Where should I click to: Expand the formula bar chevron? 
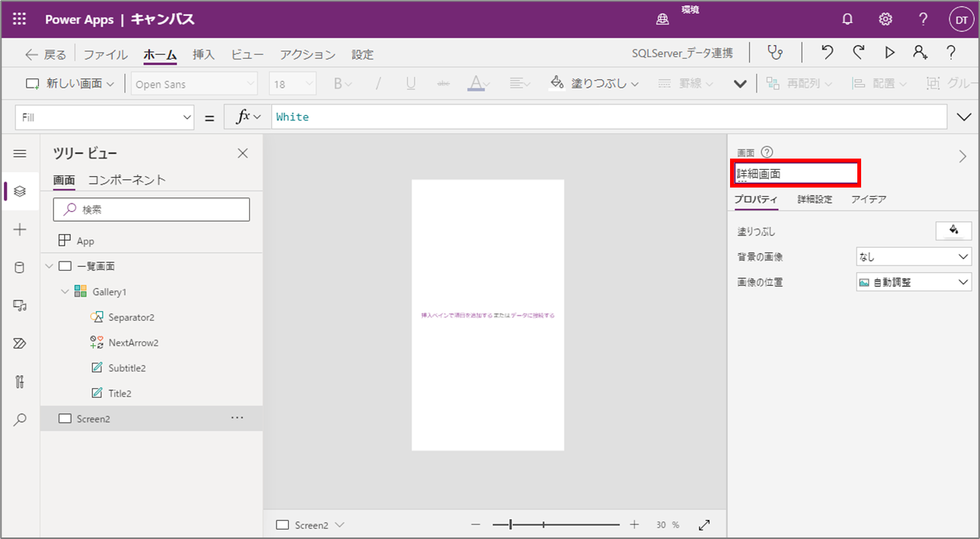[963, 117]
